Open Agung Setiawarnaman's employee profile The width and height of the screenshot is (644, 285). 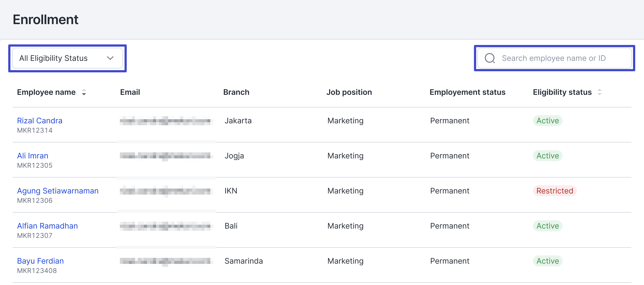pos(58,191)
